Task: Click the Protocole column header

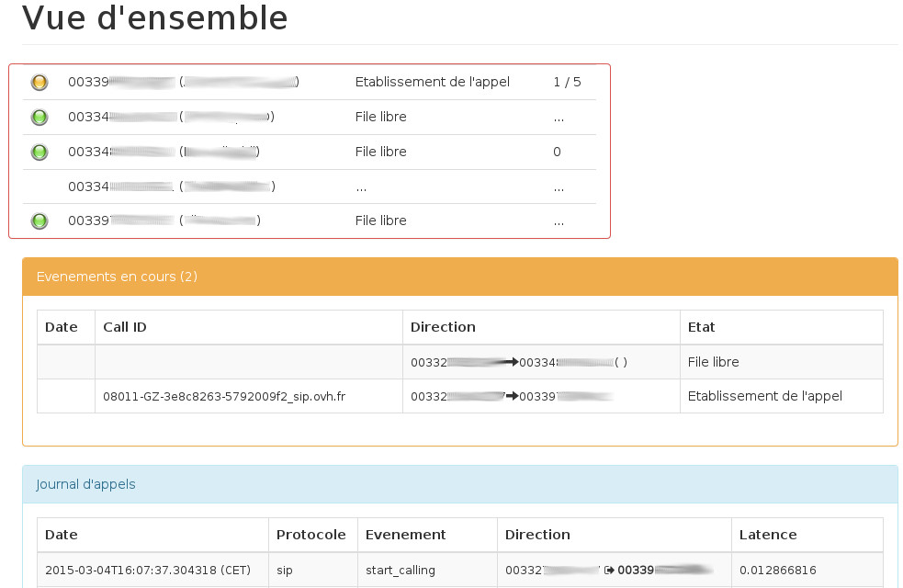Action: pyautogui.click(x=310, y=535)
